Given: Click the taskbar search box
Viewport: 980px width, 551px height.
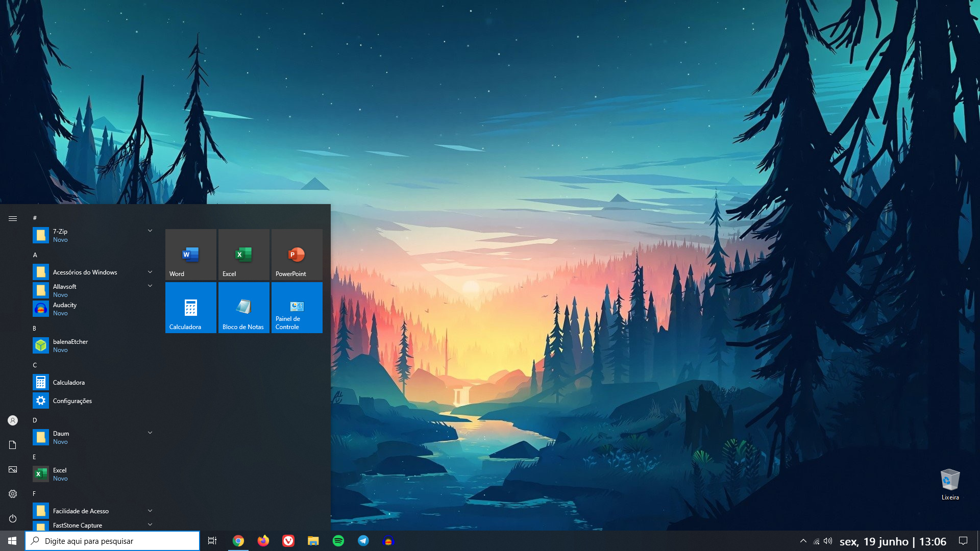Looking at the screenshot, I should point(112,541).
